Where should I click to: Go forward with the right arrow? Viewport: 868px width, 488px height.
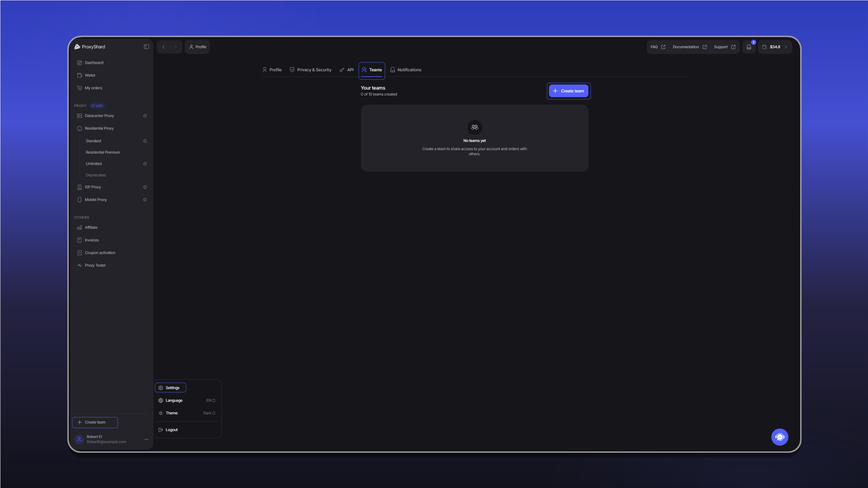pos(175,47)
